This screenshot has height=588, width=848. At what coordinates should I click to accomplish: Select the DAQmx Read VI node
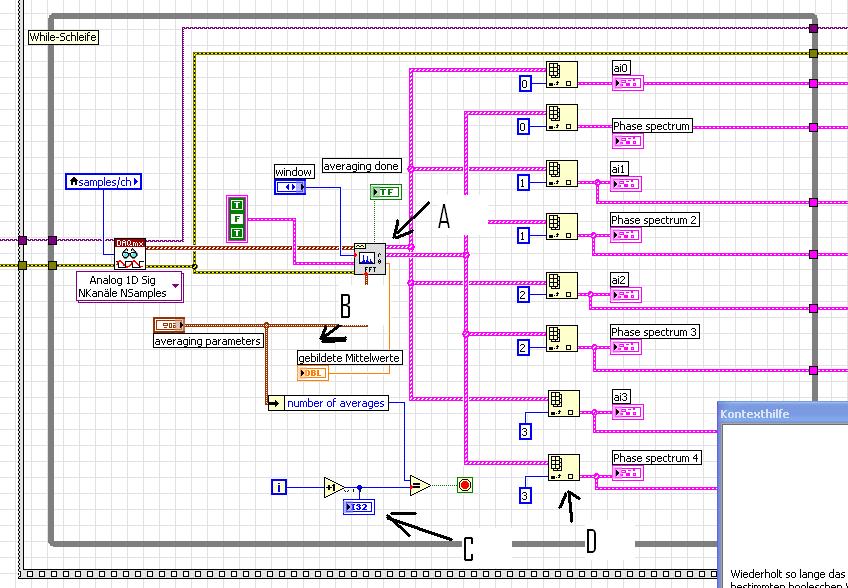130,254
